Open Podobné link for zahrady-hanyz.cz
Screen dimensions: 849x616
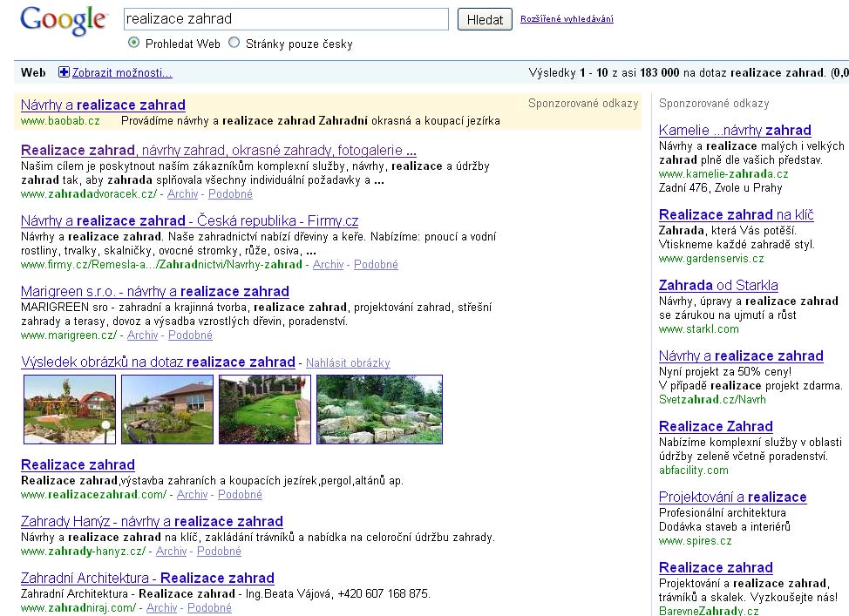pos(219,551)
